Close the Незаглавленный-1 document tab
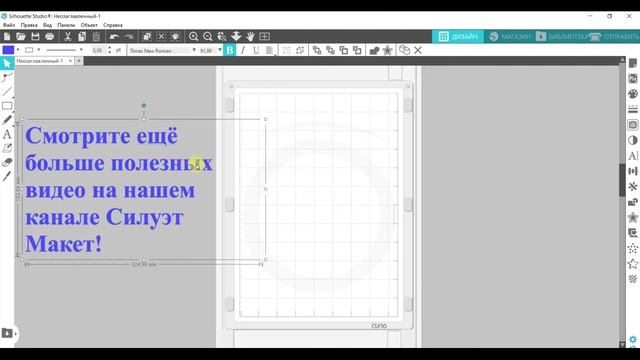Viewport: 640px width, 360px height. pos(70,61)
